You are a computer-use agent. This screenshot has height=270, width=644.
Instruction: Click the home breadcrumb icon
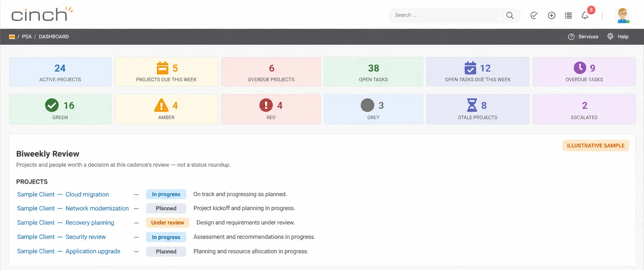click(12, 37)
